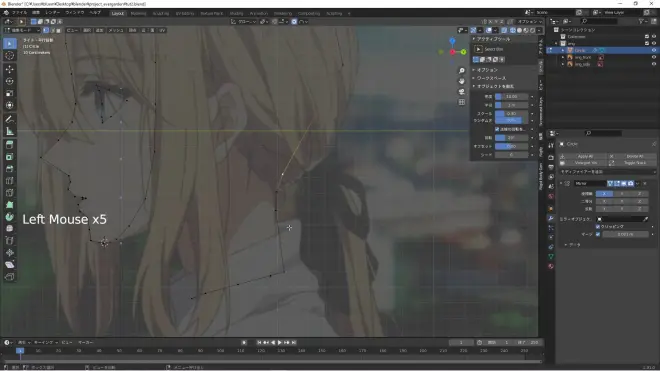Image resolution: width=660 pixels, height=371 pixels.
Task: Click the viewport pan hand icon
Action: (x=462, y=81)
